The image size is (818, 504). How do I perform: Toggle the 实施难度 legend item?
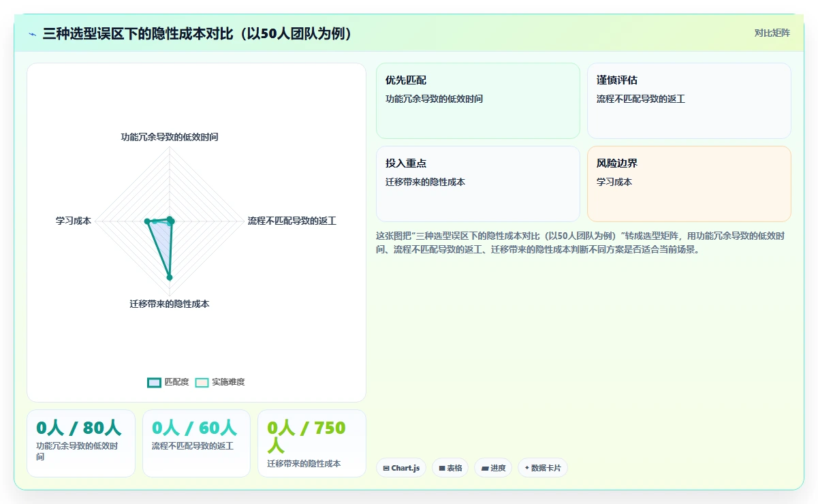pos(220,382)
